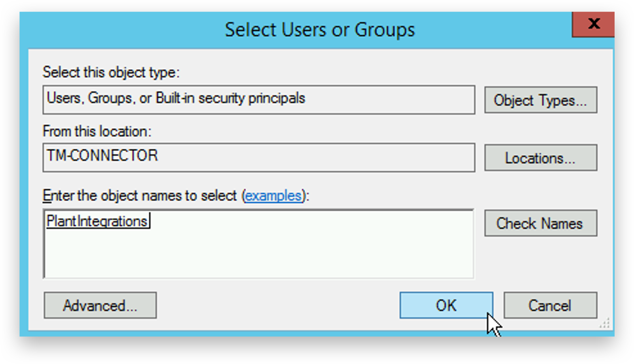Click blank gray area below Check Names
The width and height of the screenshot is (634, 364).
tap(540, 261)
